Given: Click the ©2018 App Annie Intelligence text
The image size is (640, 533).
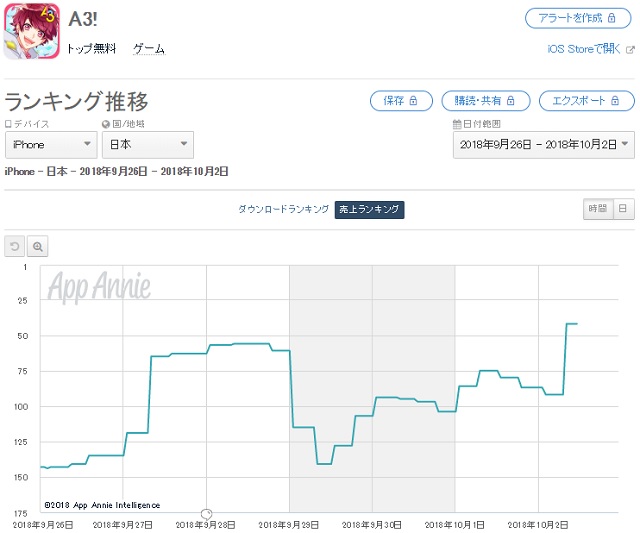Looking at the screenshot, I should pyautogui.click(x=102, y=505).
